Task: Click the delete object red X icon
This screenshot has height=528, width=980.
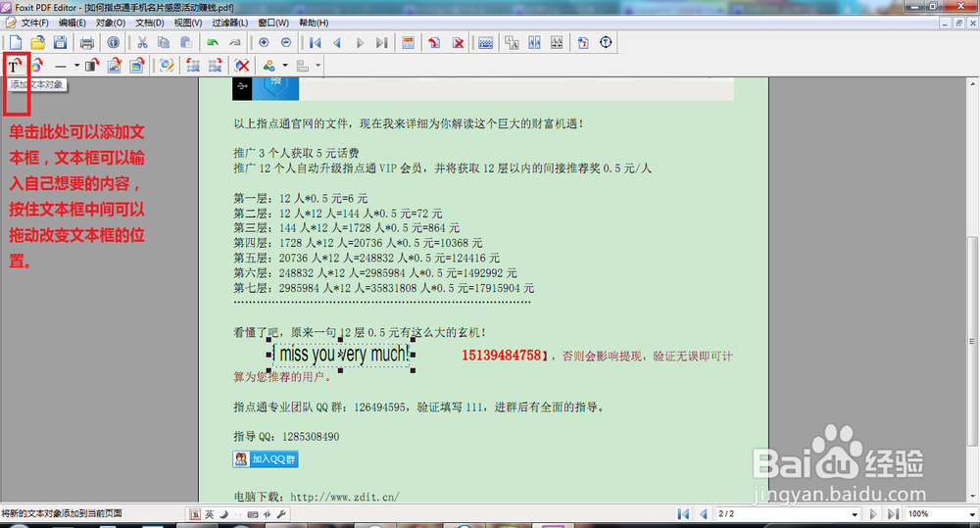Action: coord(242,65)
